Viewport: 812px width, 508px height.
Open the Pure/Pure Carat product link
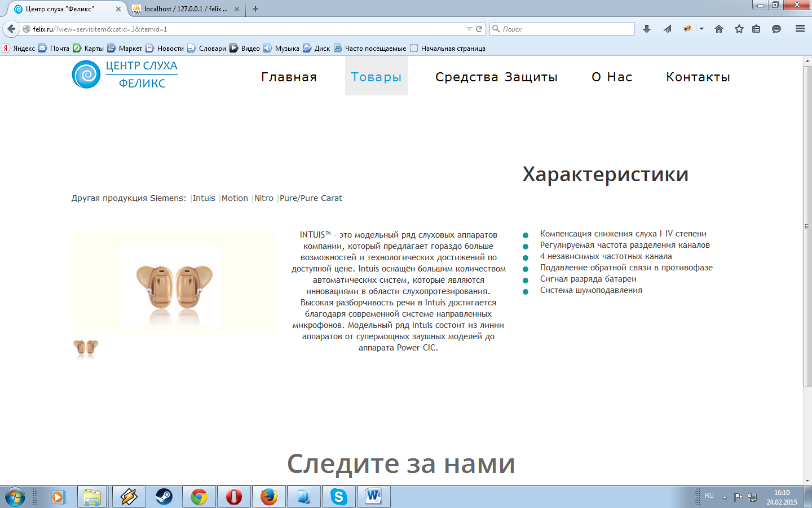[x=311, y=198]
